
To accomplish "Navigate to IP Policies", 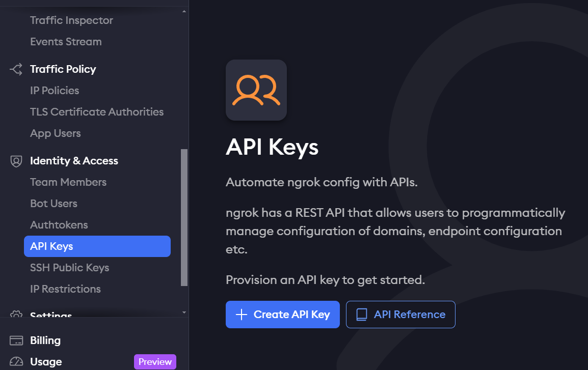I will point(55,90).
